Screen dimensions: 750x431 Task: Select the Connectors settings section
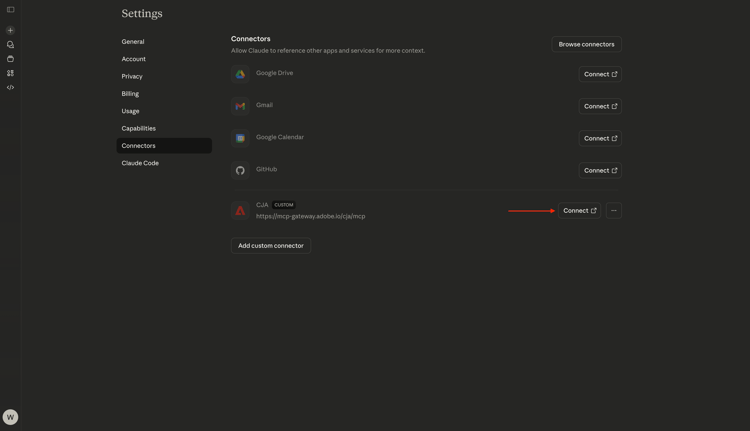pyautogui.click(x=164, y=146)
